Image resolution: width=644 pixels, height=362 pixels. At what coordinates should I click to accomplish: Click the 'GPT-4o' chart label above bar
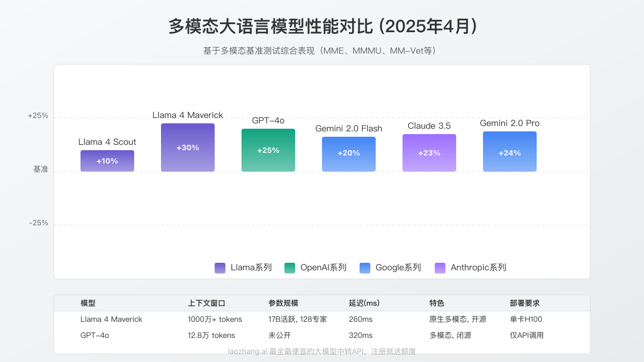point(268,121)
